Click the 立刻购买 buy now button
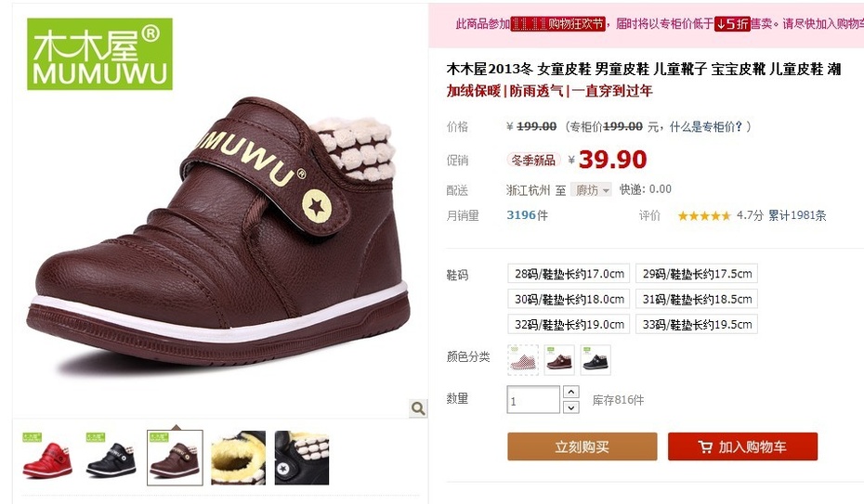The height and width of the screenshot is (504, 864). (582, 446)
